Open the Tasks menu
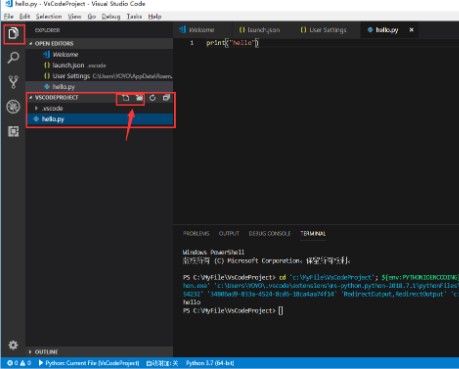 coord(134,16)
